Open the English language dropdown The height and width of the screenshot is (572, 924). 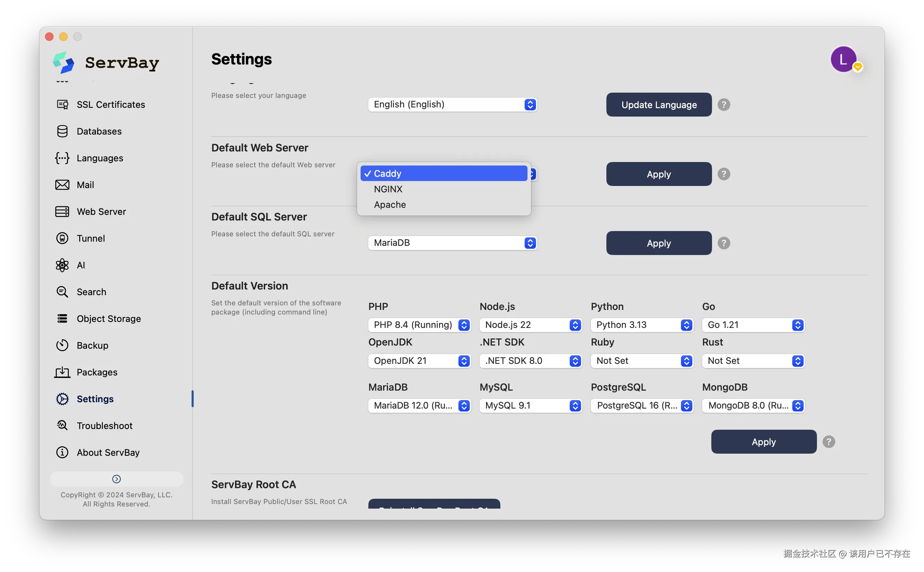point(452,104)
